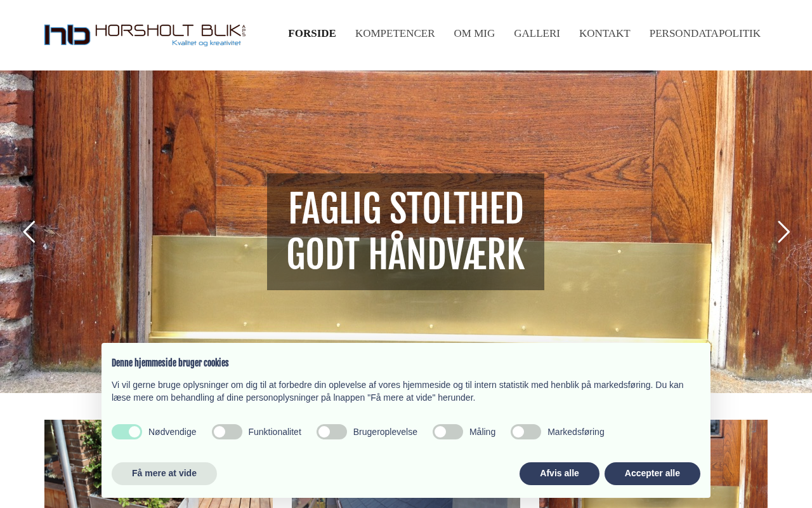Go to the Om mig page
Image resolution: width=812 pixels, height=508 pixels.
475,34
